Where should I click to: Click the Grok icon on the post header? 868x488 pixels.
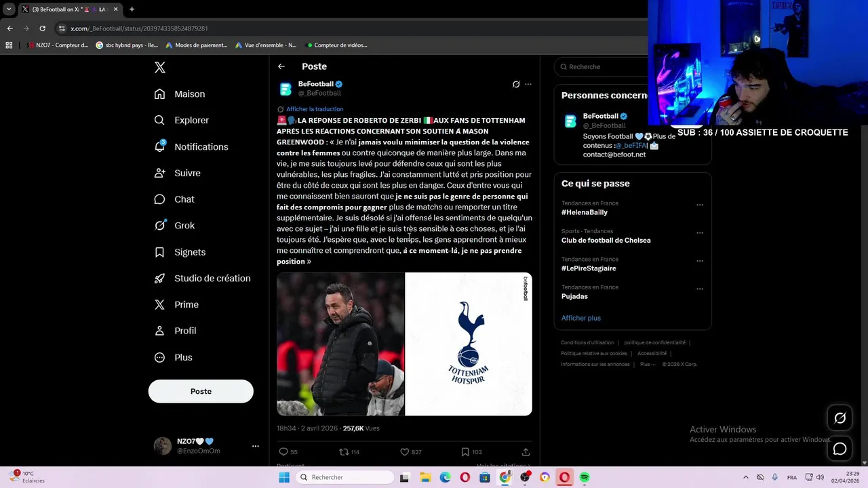point(516,85)
